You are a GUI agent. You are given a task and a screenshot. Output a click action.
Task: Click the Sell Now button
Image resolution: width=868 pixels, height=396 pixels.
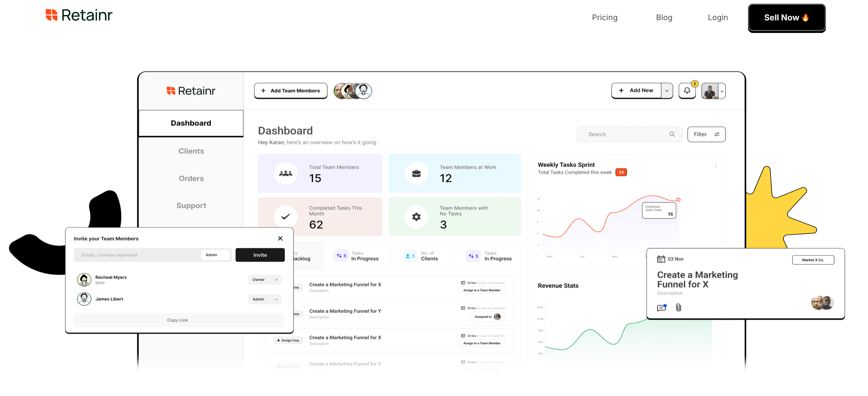[786, 17]
